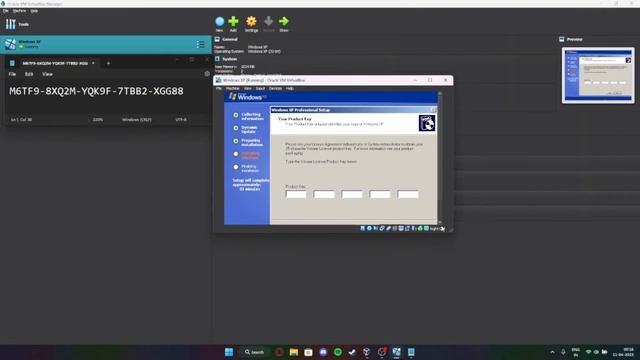Click the vertical scrollbar in VM window

pyautogui.click(x=440, y=158)
